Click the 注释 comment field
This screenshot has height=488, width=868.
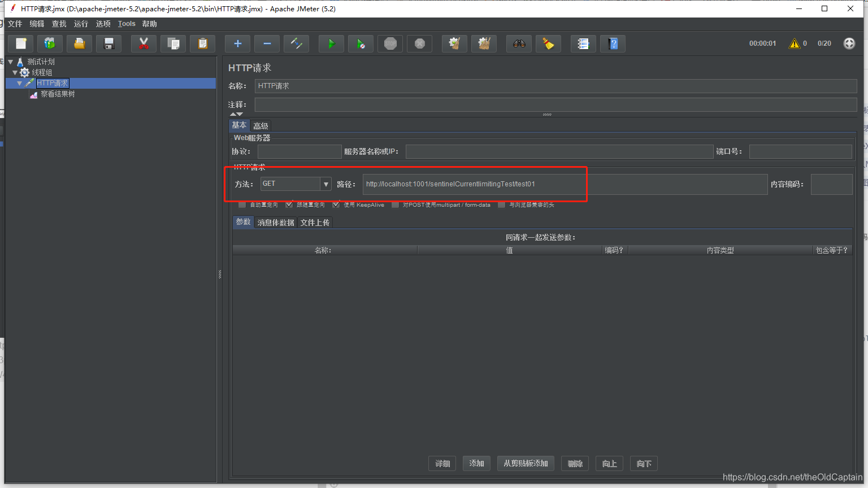(x=555, y=104)
